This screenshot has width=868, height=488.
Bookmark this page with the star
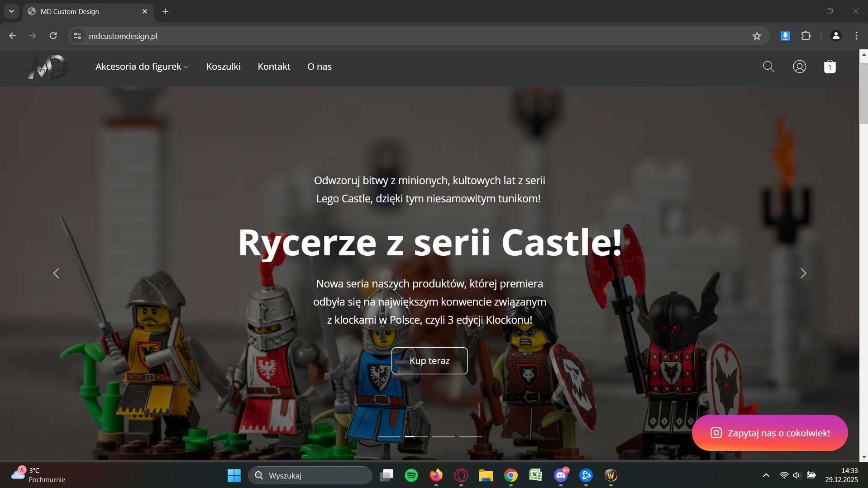(x=757, y=36)
